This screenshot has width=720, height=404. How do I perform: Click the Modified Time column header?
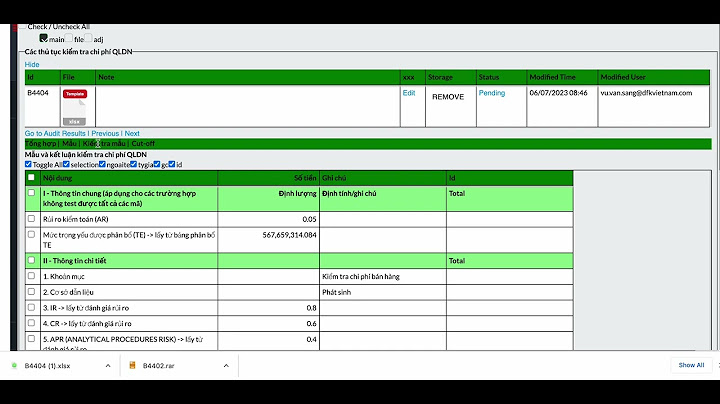point(562,77)
